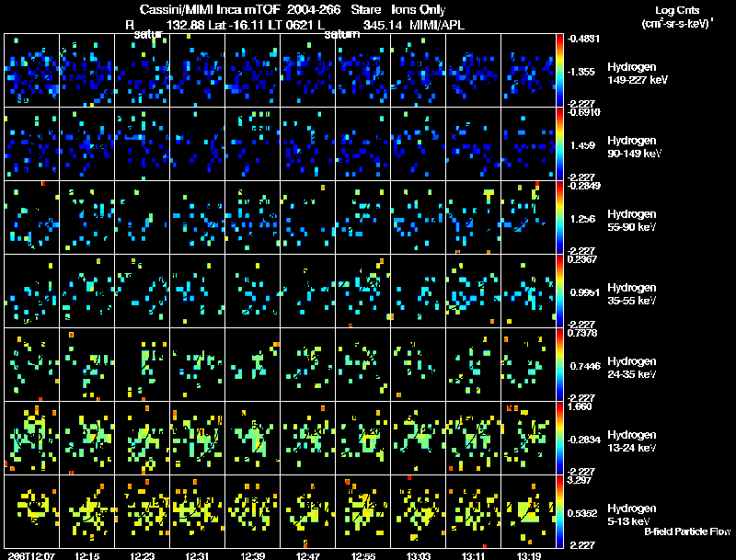The image size is (736, 560).
Task: Click the '12:39' time label
Action: click(252, 555)
